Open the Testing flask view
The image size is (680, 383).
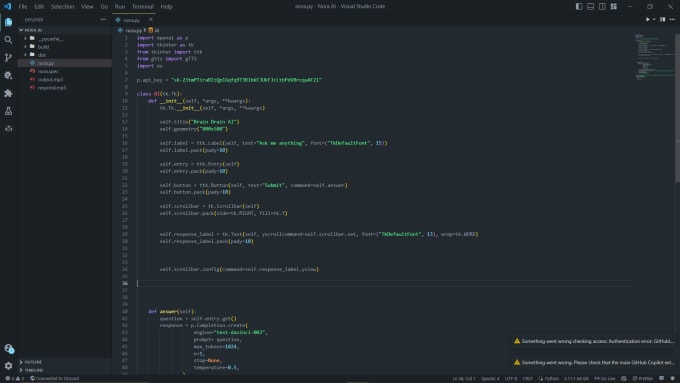coord(8,111)
